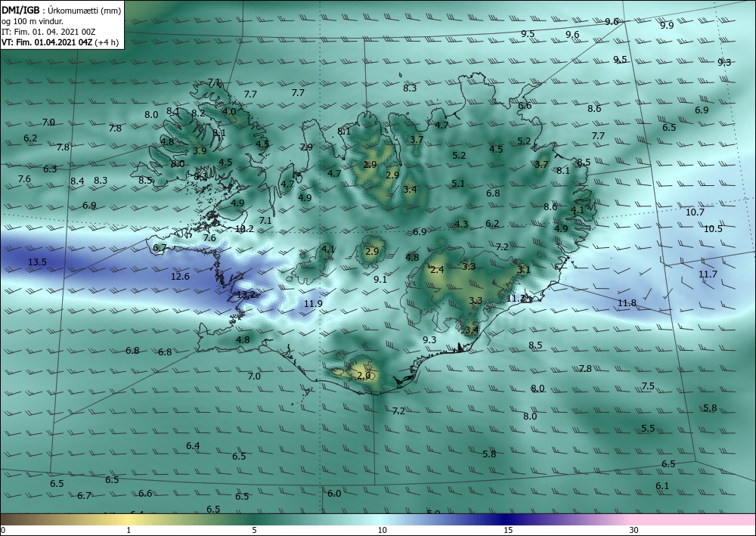
Task: Click the 12.6 precipitable water value
Action: pos(181,276)
